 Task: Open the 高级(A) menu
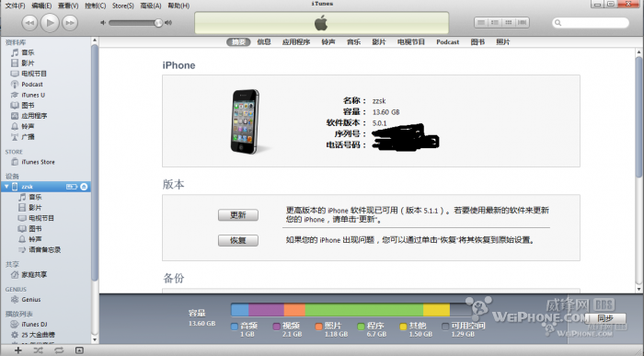tap(151, 6)
